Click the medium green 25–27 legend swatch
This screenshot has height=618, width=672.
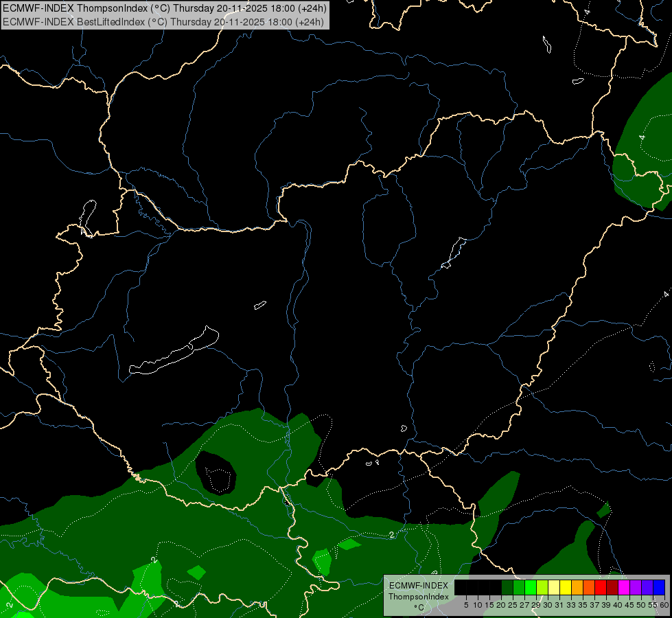(519, 587)
